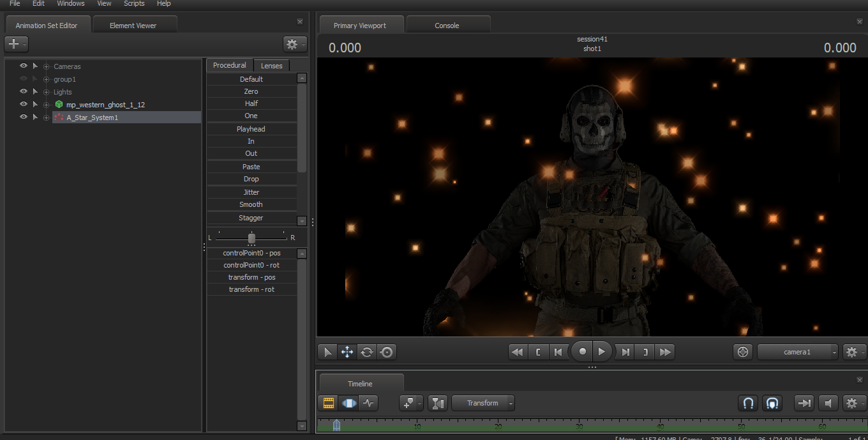Viewport: 868px width, 440px height.
Task: Apply the Default procedural preset
Action: (251, 79)
